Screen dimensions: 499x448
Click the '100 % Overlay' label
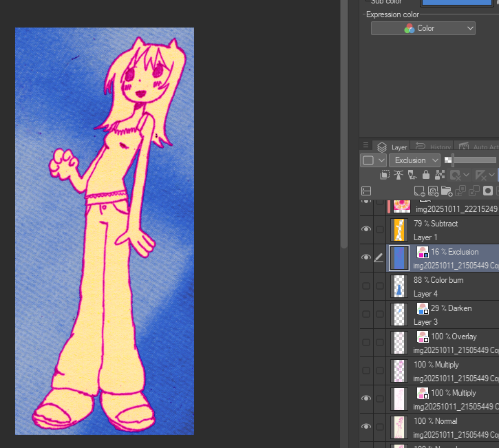(x=454, y=337)
